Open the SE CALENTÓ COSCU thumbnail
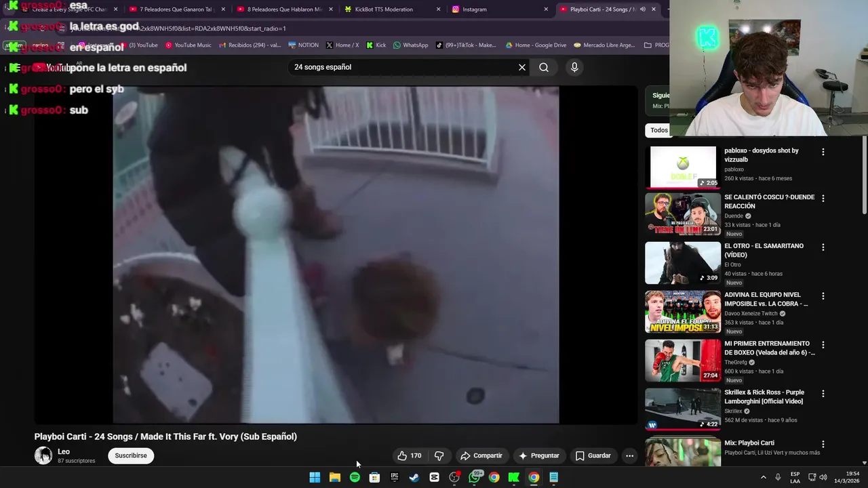This screenshot has height=488, width=868. pos(683,214)
